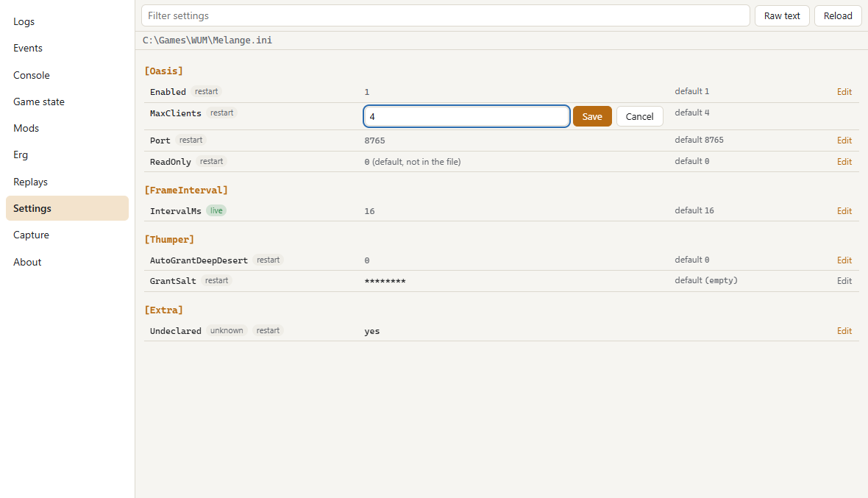The image size is (868, 498).
Task: Select the [Thumper] section header
Action: tap(169, 239)
